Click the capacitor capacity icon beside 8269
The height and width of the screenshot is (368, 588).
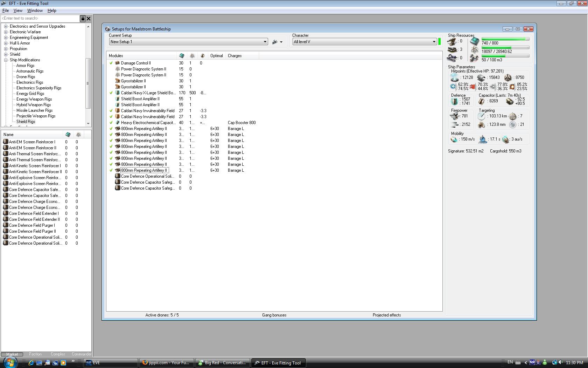482,101
